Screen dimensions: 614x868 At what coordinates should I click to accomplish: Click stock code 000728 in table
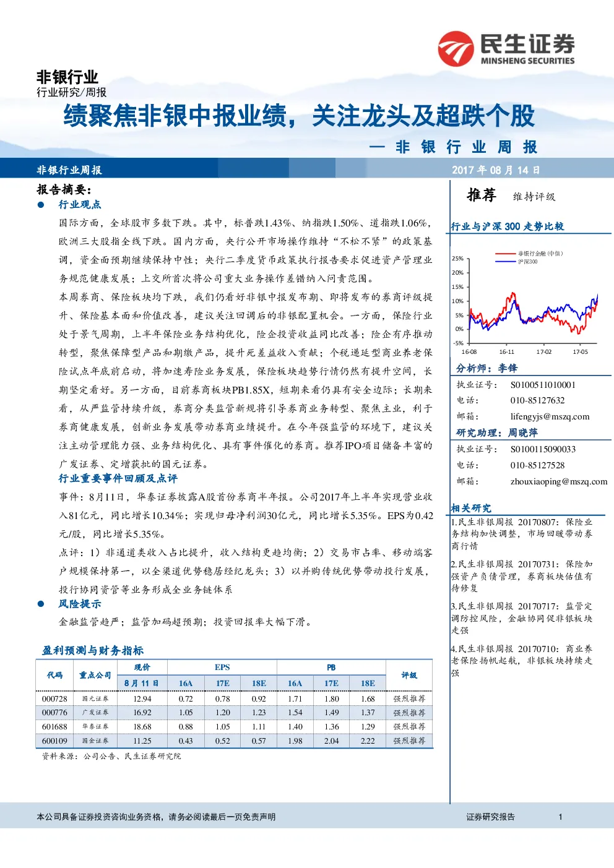pos(54,698)
